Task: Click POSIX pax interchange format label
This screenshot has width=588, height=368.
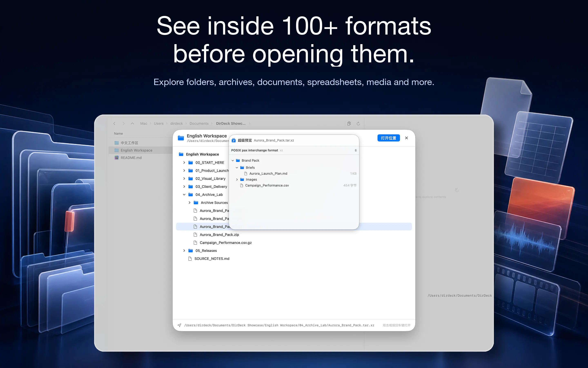Action: [254, 150]
